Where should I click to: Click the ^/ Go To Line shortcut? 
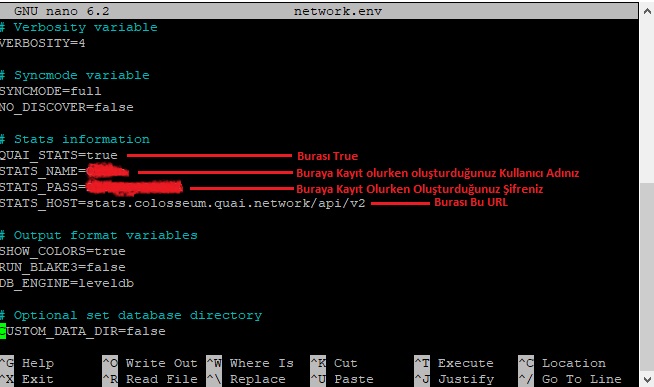pos(570,379)
